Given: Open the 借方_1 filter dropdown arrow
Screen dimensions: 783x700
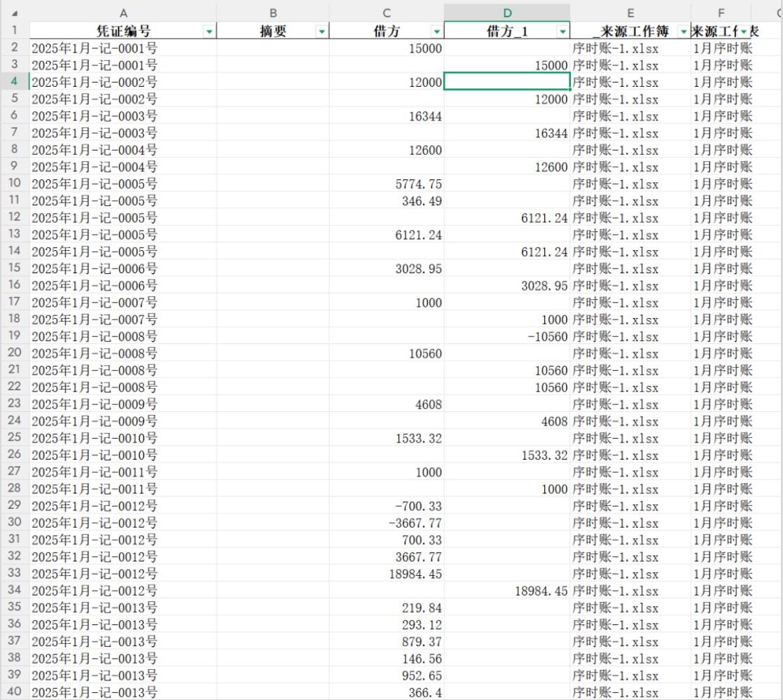Looking at the screenshot, I should pyautogui.click(x=563, y=32).
